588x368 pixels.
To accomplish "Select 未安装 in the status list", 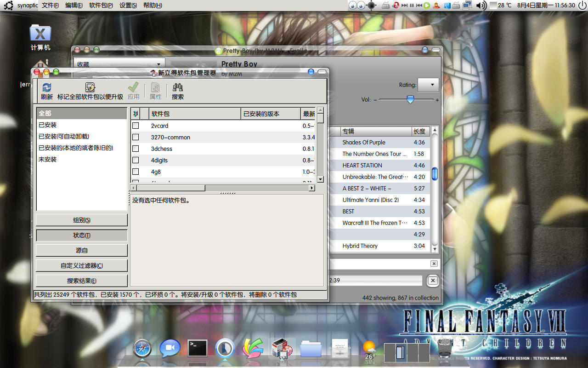I will (82, 159).
